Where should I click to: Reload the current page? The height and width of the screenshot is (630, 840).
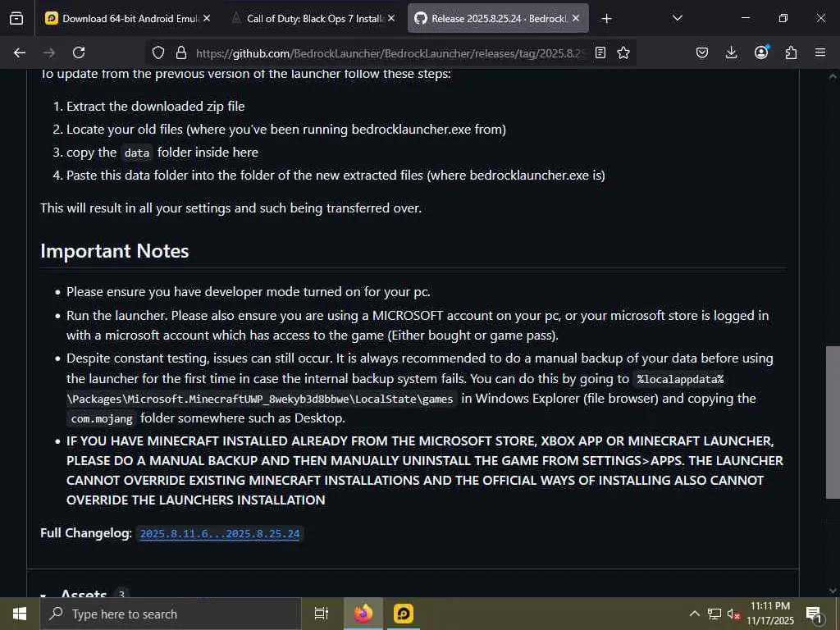click(79, 52)
